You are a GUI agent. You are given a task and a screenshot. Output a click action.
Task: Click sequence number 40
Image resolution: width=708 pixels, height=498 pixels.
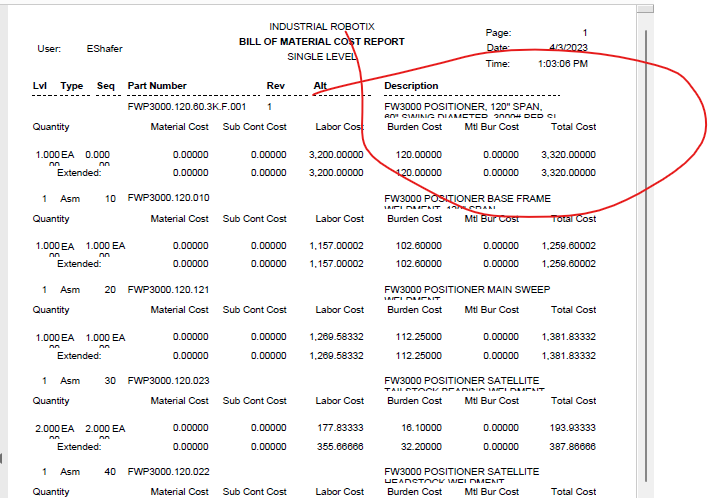(110, 472)
